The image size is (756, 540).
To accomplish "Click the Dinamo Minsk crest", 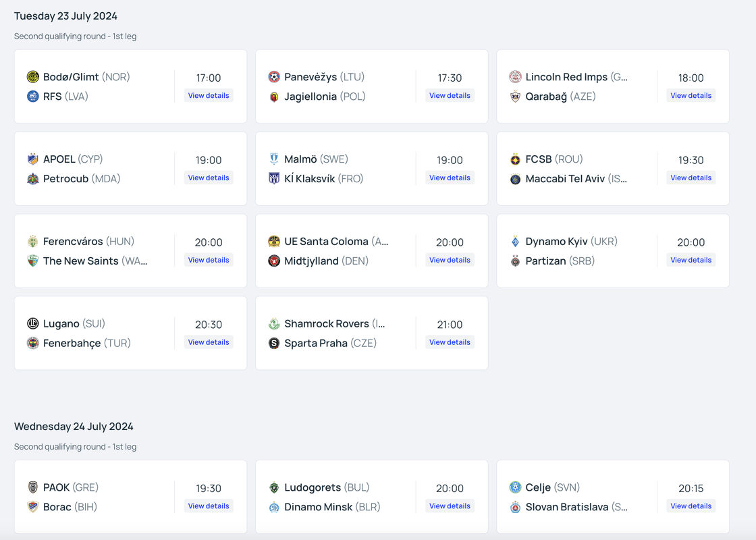I will (274, 507).
